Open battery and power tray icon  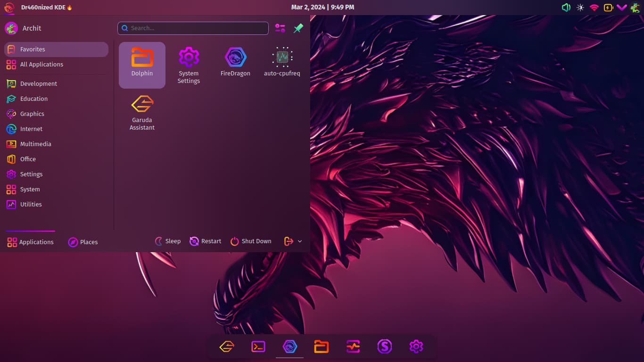[x=608, y=8]
